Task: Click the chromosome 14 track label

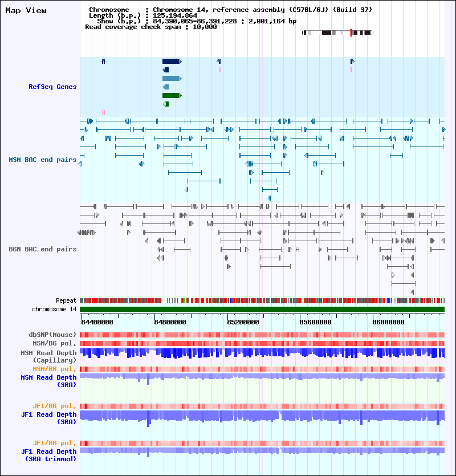Action: [x=54, y=310]
